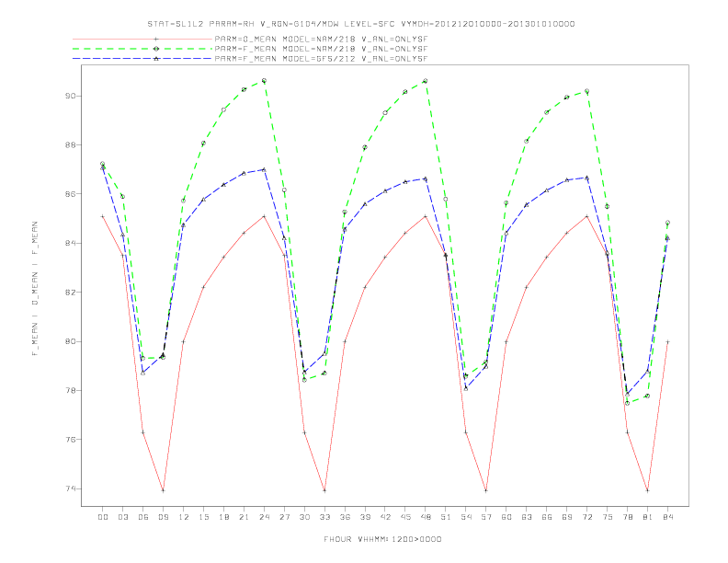Screen dimensions: 728x563
Task: Click red observed plus marker at hour 09 minimum
Action: [163, 490]
